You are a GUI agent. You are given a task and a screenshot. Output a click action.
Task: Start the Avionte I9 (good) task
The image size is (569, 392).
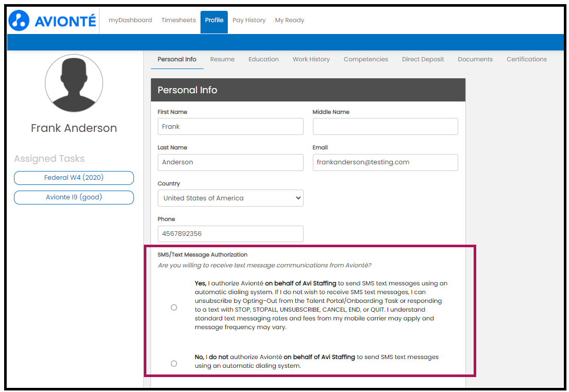point(74,197)
